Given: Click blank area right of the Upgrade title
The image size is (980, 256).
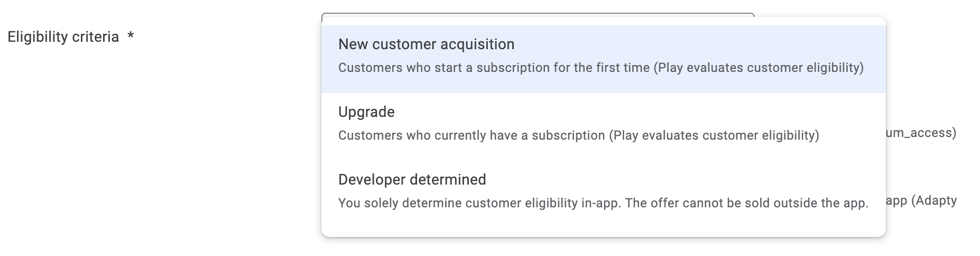Looking at the screenshot, I should click(x=634, y=112).
